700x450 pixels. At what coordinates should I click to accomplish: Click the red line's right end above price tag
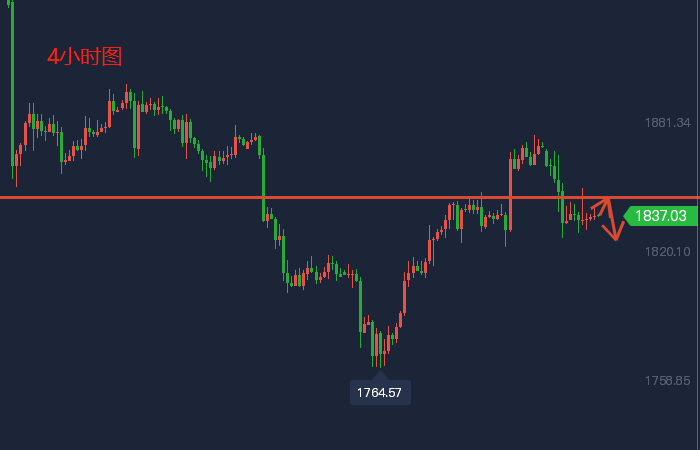[692, 197]
